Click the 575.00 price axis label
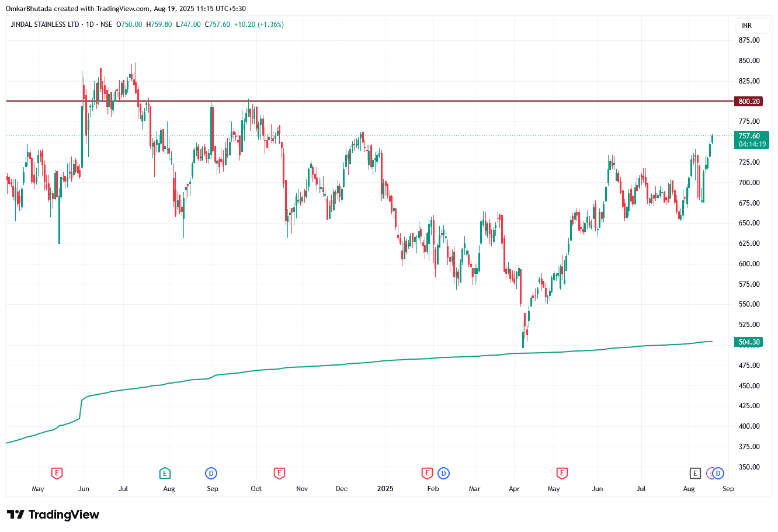The image size is (778, 532). point(749,284)
